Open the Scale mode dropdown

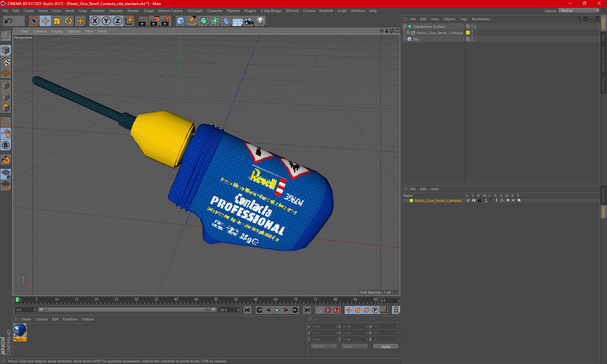pos(355,346)
